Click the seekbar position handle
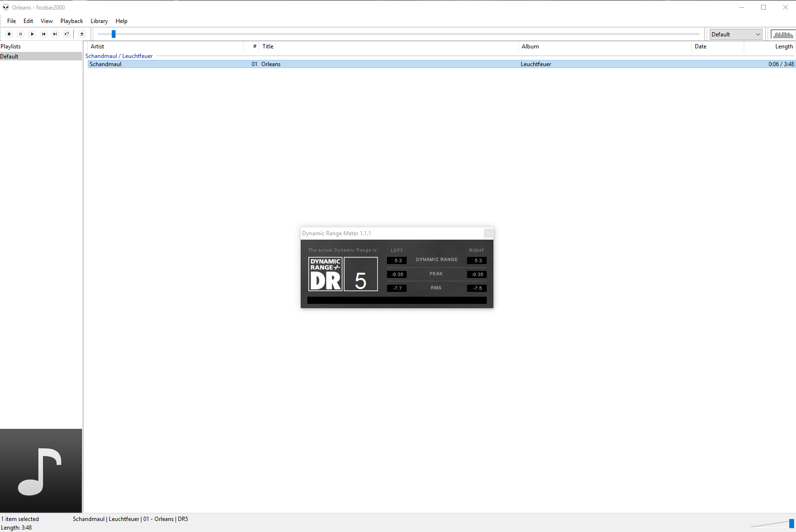 coord(114,34)
